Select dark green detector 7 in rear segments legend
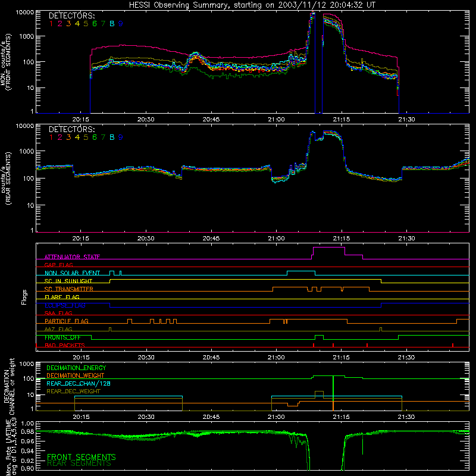Viewport: 476px width, 476px height. pyautogui.click(x=103, y=137)
